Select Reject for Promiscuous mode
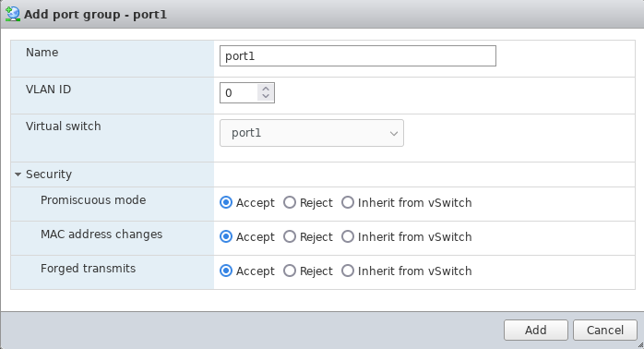The height and width of the screenshot is (349, 644). pyautogui.click(x=290, y=202)
